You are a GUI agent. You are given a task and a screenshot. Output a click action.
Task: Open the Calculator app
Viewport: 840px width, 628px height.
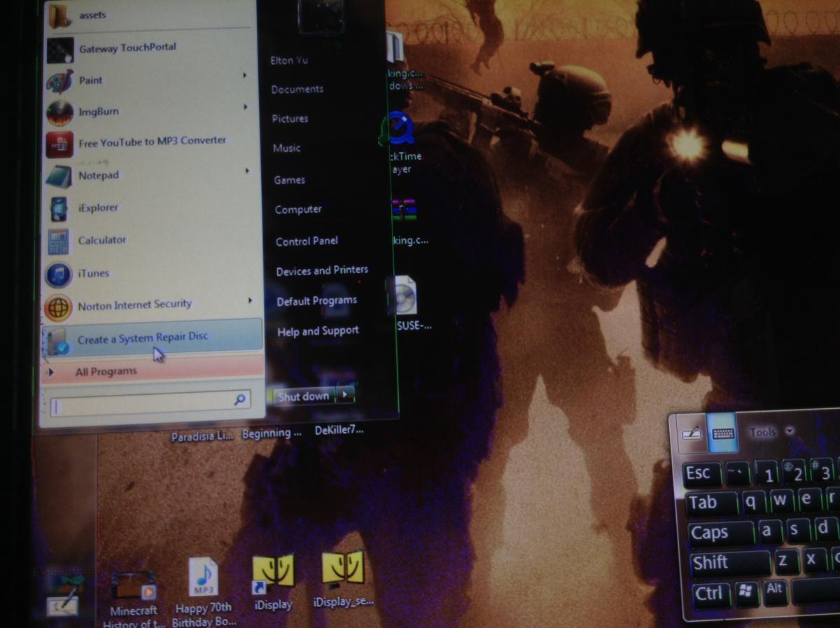[148, 240]
